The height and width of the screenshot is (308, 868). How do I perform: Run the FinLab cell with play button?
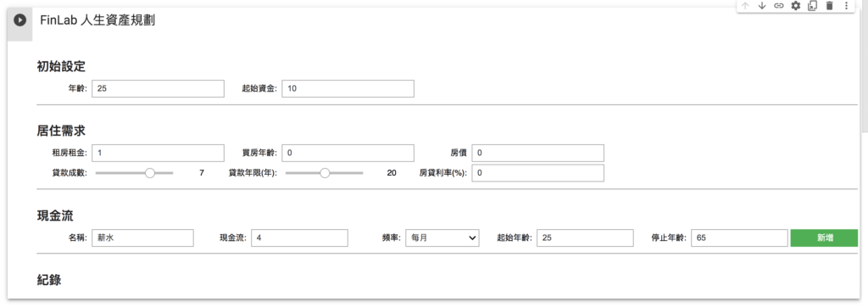click(19, 20)
